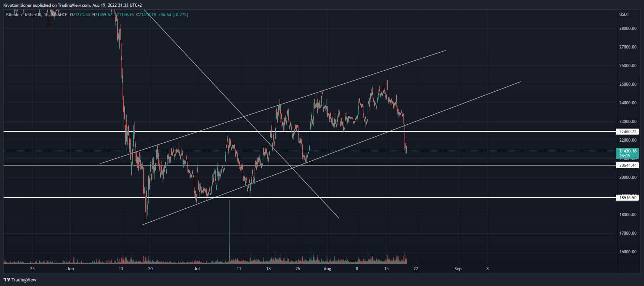Click the 28000.00 price axis value
This screenshot has height=286, width=644.
tap(628, 28)
